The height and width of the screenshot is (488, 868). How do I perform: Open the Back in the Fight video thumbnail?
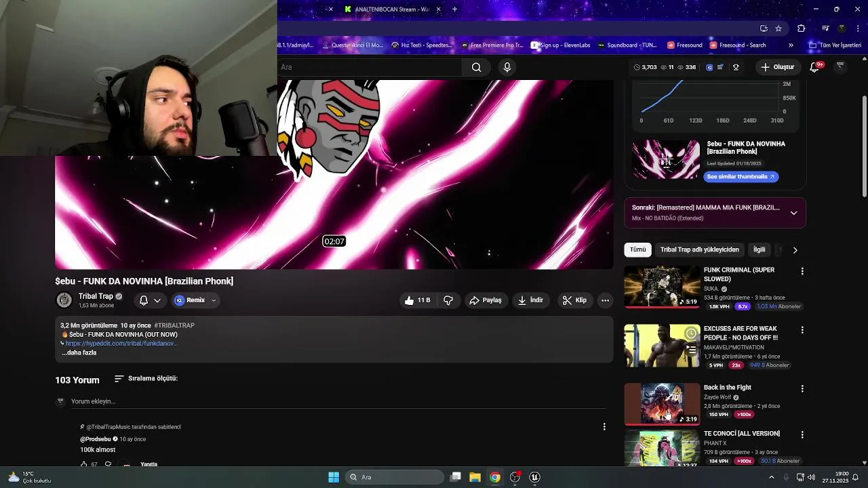point(662,405)
